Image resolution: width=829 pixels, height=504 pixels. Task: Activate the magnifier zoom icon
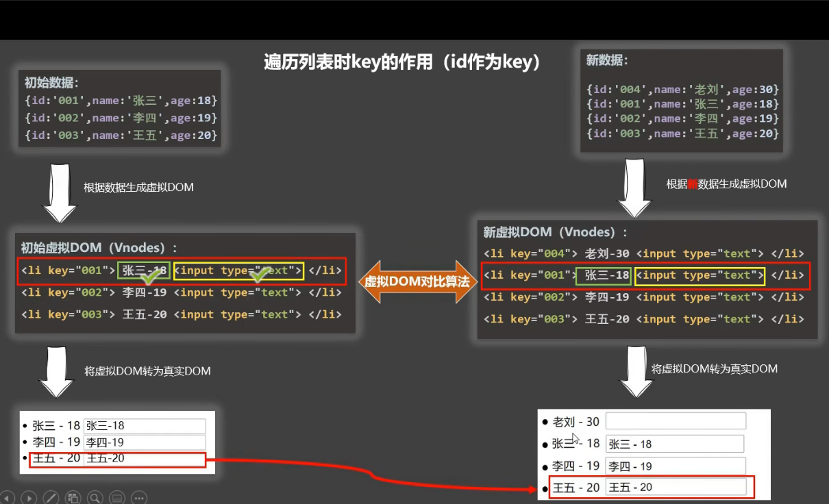click(95, 498)
